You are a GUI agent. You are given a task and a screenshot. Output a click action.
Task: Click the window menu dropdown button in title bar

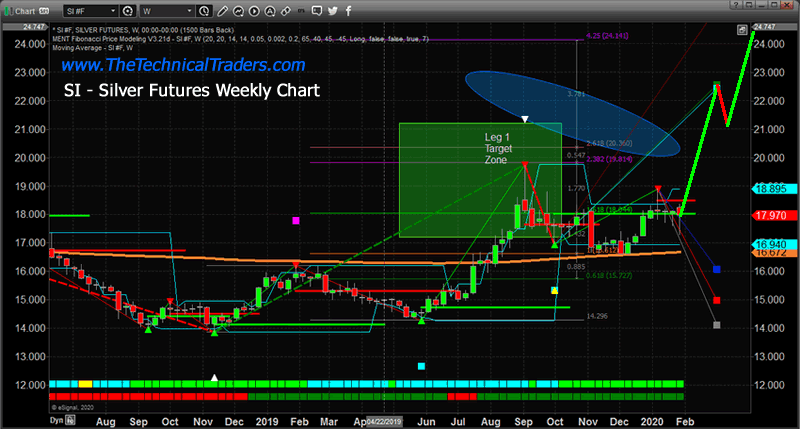(x=748, y=5)
